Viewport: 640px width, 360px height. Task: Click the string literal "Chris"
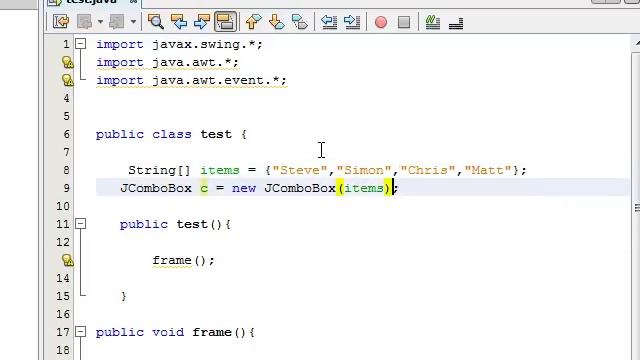point(428,170)
